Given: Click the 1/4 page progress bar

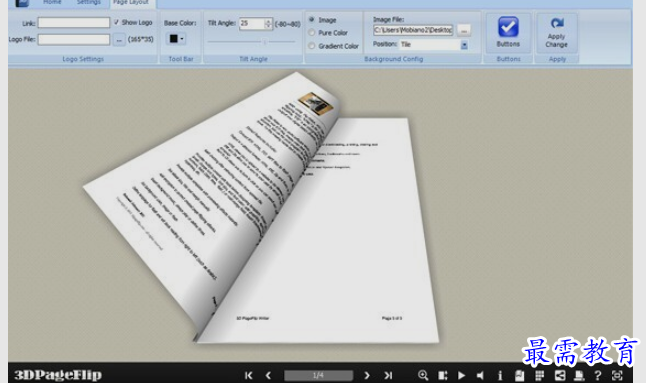Looking at the screenshot, I should click(318, 375).
